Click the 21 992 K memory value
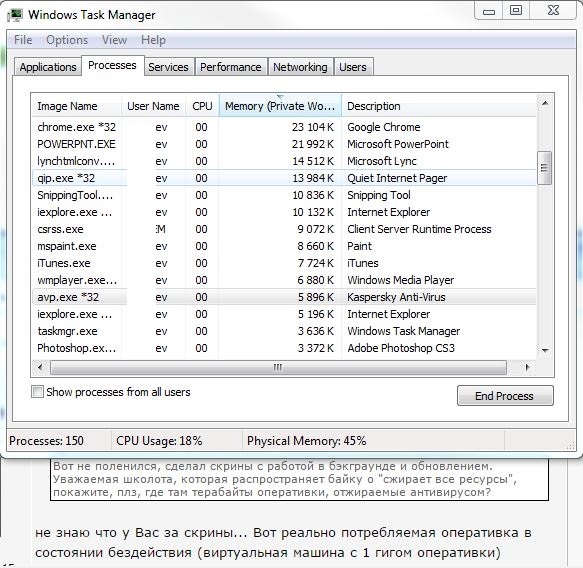The image size is (583, 568). [x=313, y=144]
